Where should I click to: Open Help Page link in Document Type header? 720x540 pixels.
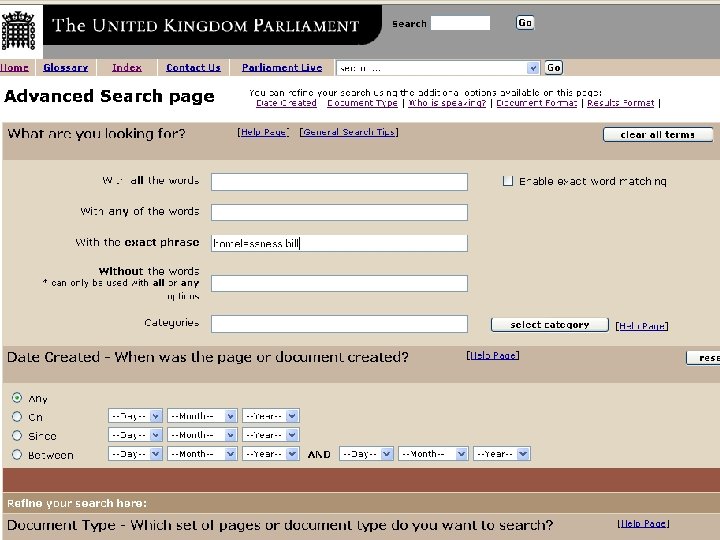click(x=643, y=523)
